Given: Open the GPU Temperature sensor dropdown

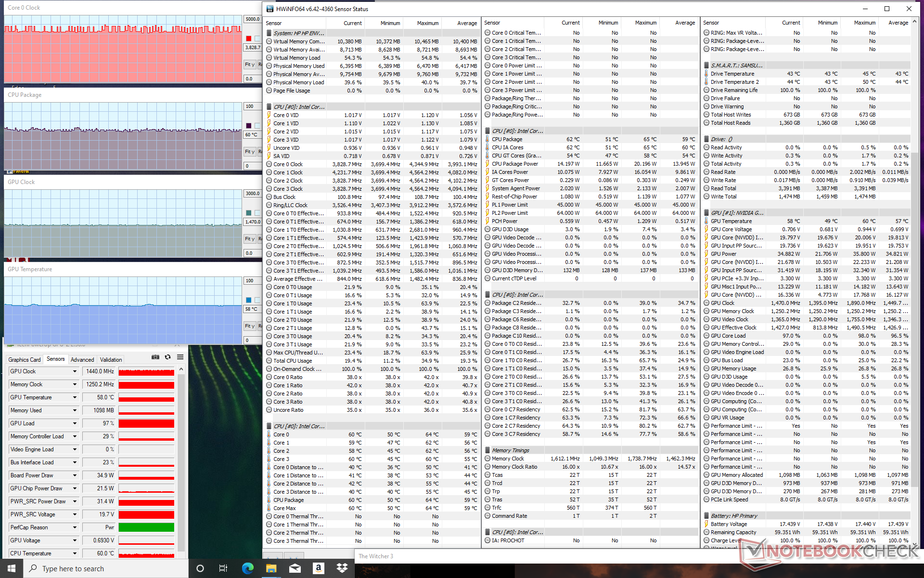Looking at the screenshot, I should click(75, 397).
